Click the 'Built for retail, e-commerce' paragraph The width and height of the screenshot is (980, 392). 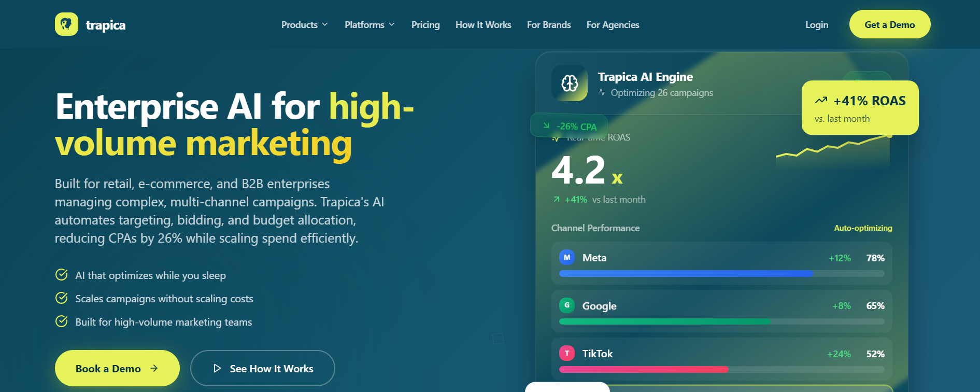pos(220,211)
